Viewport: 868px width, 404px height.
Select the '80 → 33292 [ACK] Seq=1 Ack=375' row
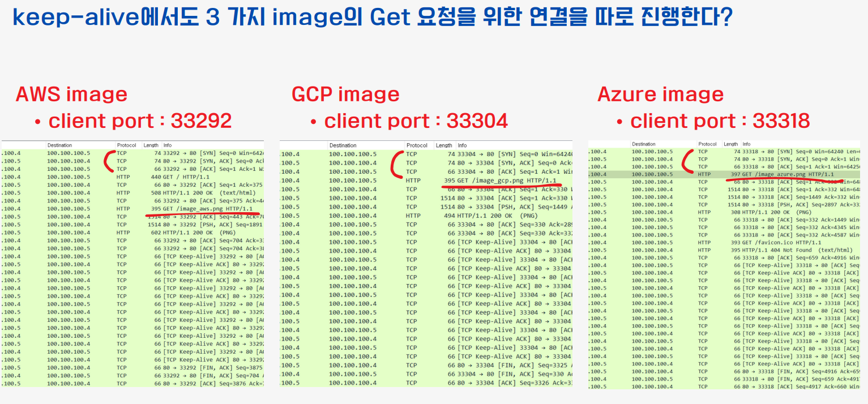132,185
